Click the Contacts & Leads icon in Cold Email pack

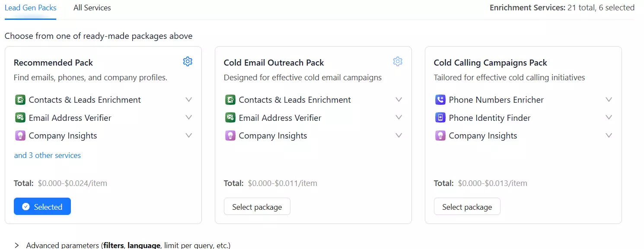point(230,99)
